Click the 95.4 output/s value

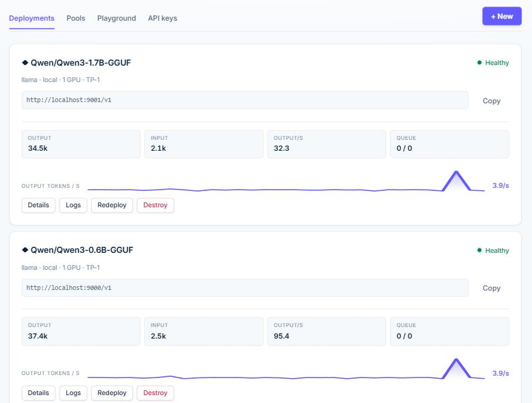[x=282, y=336]
